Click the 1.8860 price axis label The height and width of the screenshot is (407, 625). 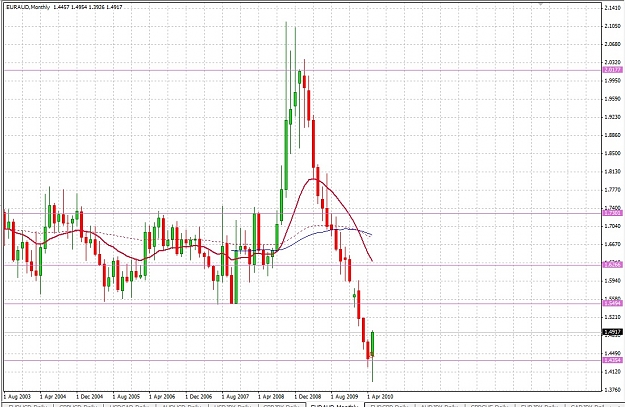tap(613, 135)
